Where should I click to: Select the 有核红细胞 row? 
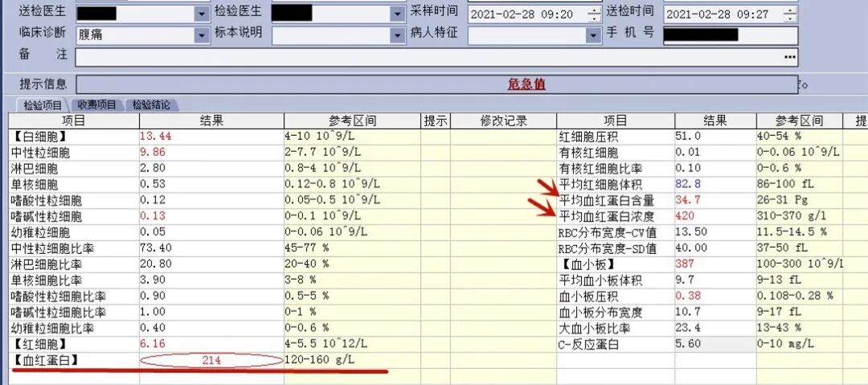712,153
